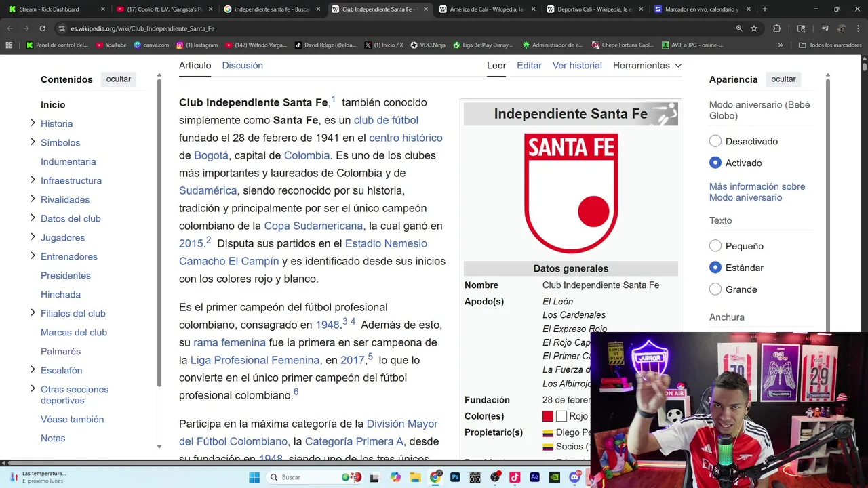
Task: Hide the Apariencia panel
Action: [783, 79]
